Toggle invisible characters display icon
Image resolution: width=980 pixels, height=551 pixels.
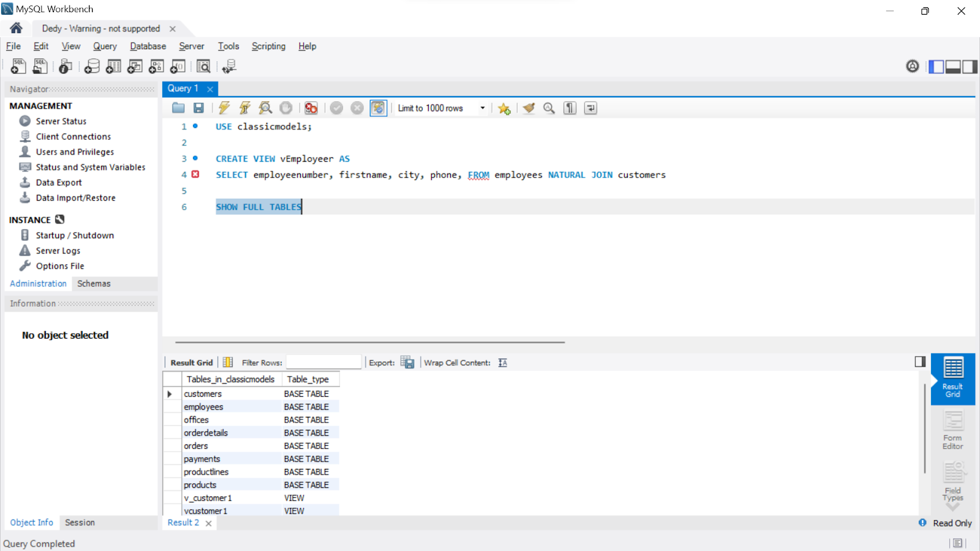click(570, 108)
